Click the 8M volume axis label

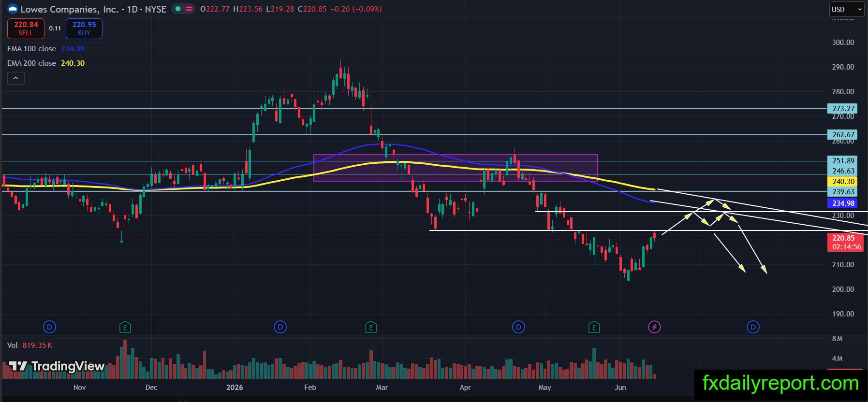pos(837,339)
